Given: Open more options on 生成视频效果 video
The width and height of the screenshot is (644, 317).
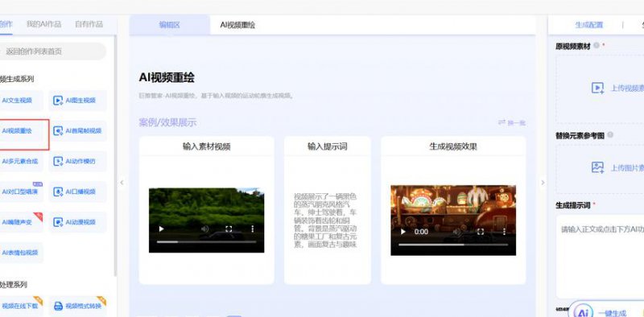Looking at the screenshot, I should 505,232.
